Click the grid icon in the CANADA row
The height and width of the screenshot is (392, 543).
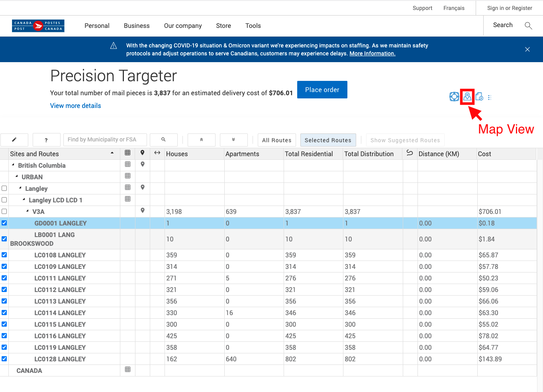127,369
